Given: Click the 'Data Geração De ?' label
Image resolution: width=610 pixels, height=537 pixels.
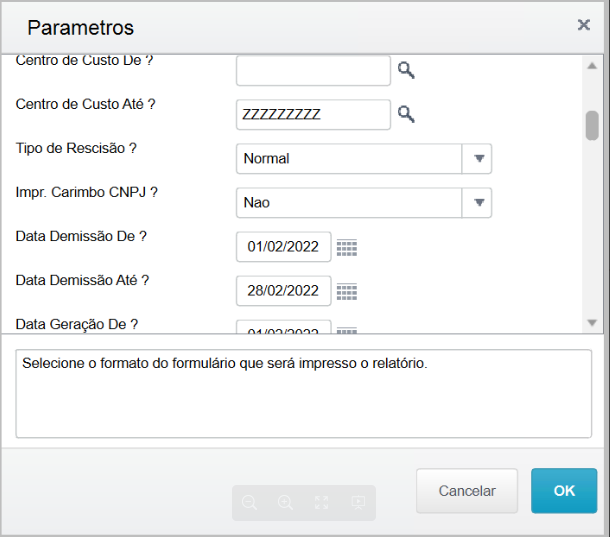Looking at the screenshot, I should (77, 324).
